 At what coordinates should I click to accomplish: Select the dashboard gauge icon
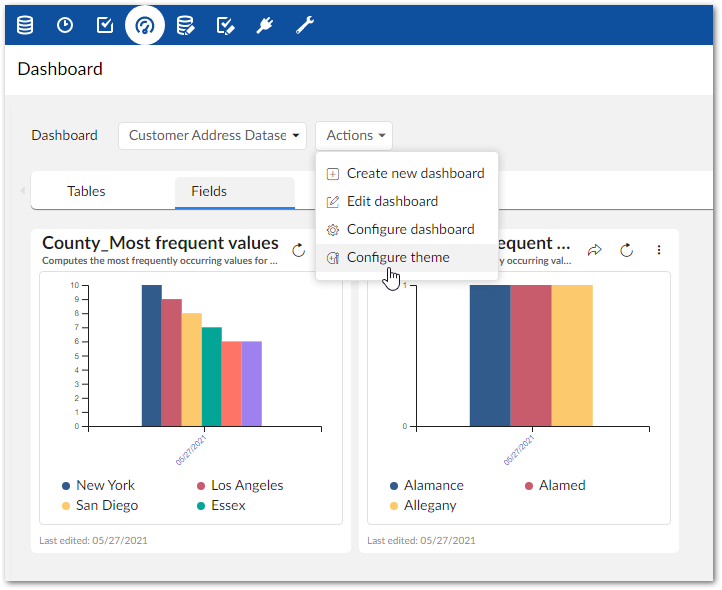145,25
